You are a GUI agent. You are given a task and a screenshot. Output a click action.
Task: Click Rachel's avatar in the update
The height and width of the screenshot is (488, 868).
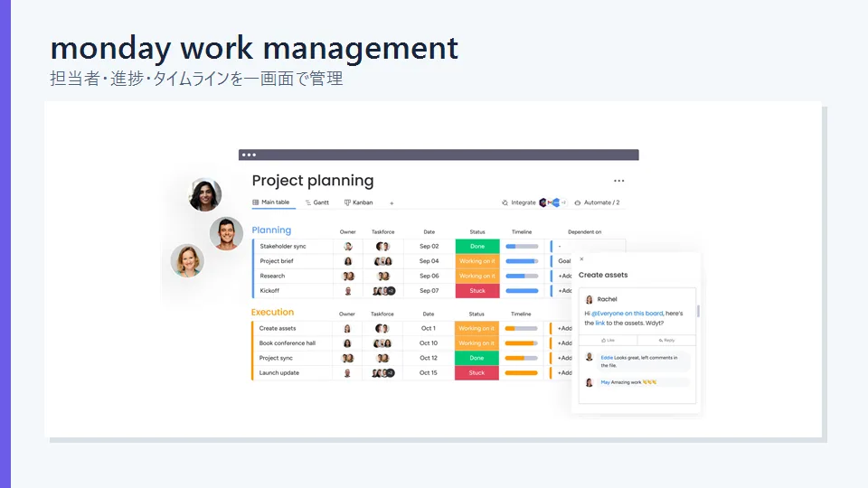589,299
